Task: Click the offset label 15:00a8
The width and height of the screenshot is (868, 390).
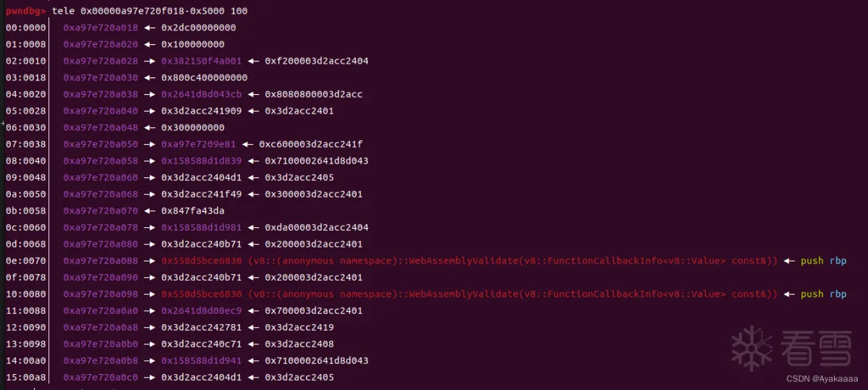Action: click(x=25, y=377)
